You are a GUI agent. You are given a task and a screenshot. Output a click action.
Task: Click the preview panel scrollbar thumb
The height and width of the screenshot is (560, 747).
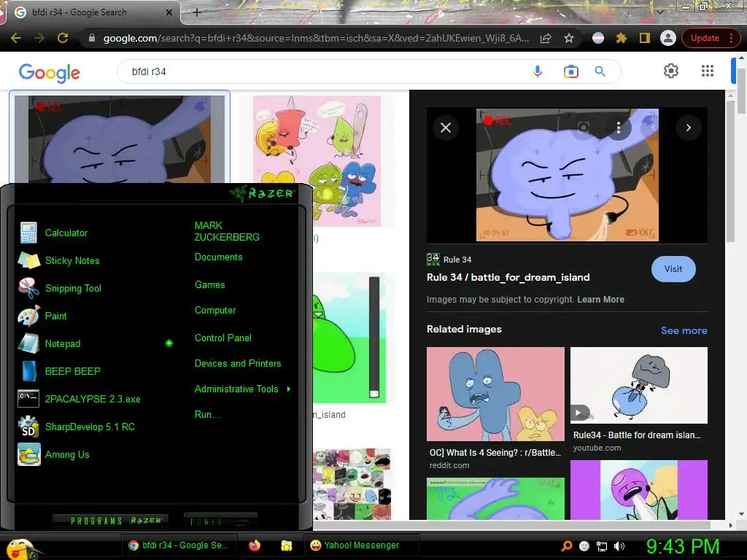[x=731, y=171]
